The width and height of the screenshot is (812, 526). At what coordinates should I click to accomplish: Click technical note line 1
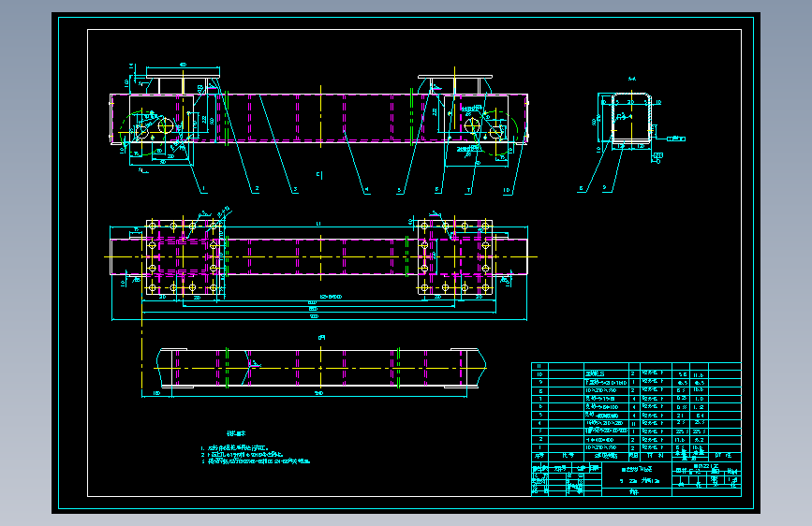tap(234, 448)
